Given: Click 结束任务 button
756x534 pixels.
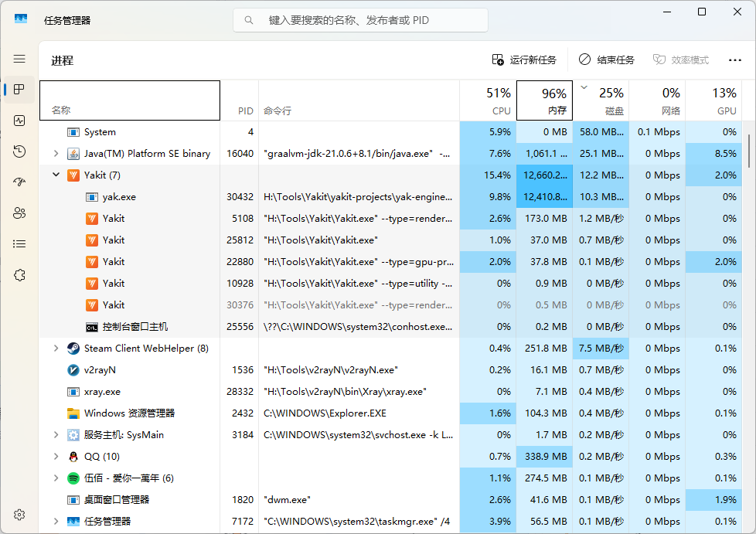Looking at the screenshot, I should (607, 60).
